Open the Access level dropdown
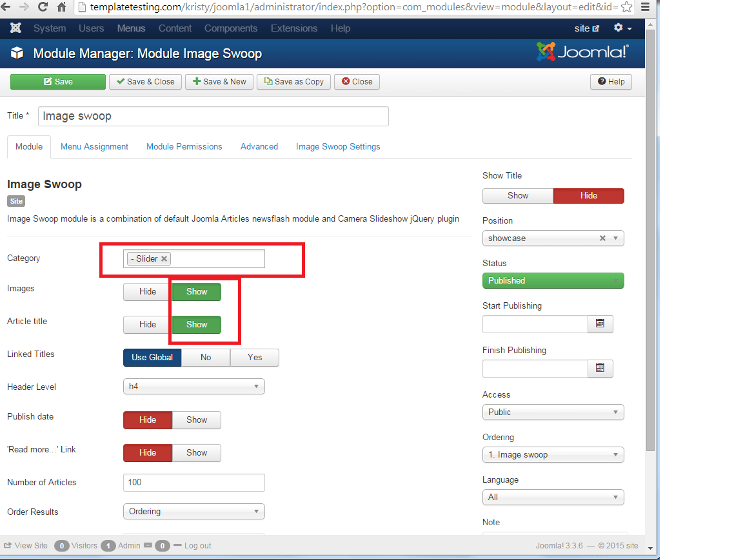The height and width of the screenshot is (560, 743). pos(553,412)
